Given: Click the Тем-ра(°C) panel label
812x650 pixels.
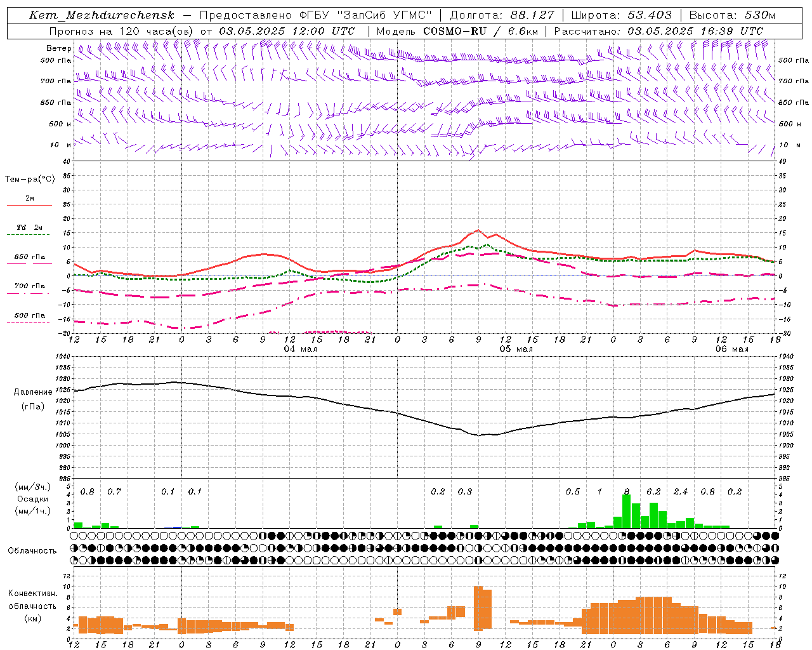Looking at the screenshot, I should pos(30,180).
